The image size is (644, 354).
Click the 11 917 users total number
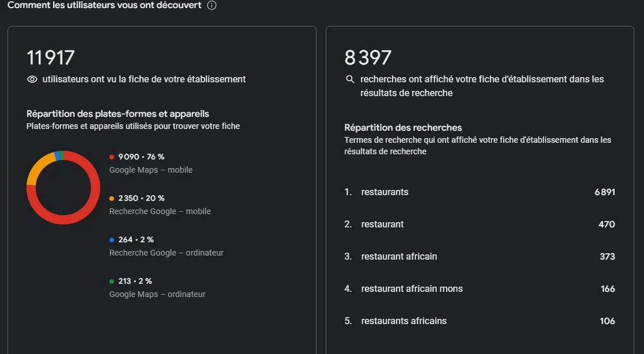pos(51,58)
